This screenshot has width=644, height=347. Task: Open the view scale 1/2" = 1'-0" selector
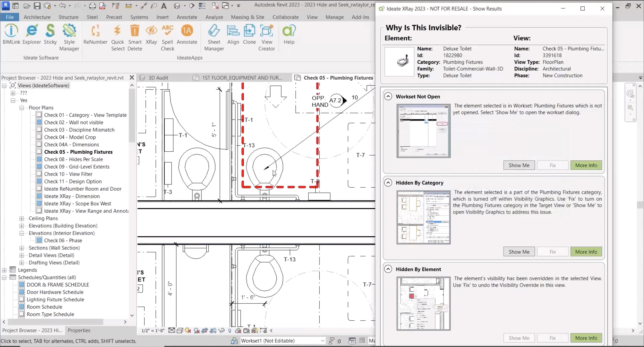point(153,330)
